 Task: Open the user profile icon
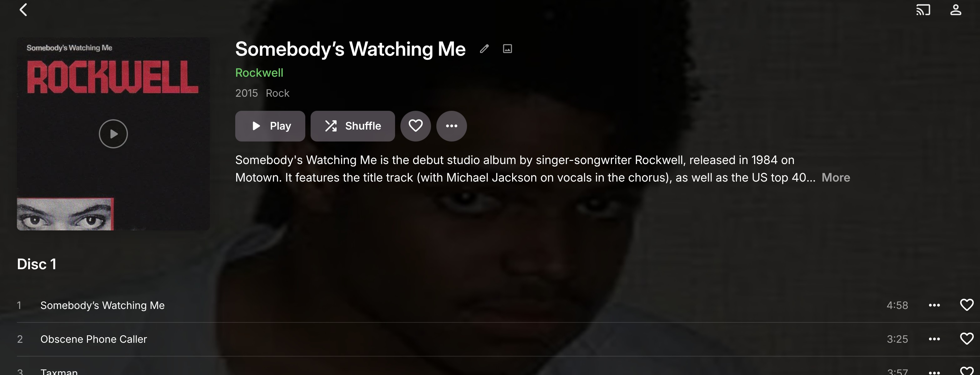956,10
